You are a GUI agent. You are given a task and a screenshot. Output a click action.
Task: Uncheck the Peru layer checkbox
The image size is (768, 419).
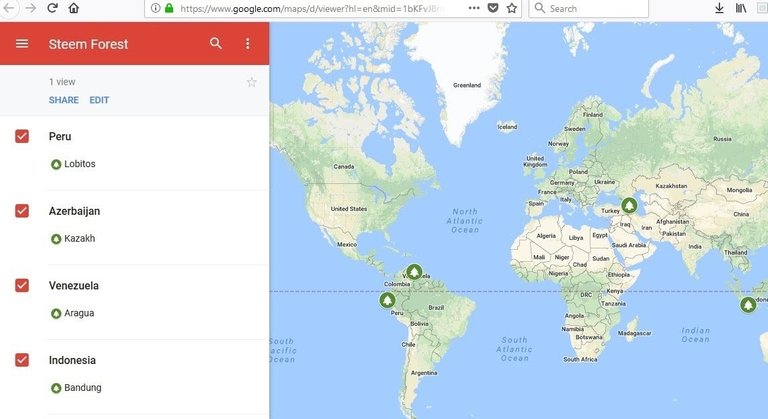(22, 136)
